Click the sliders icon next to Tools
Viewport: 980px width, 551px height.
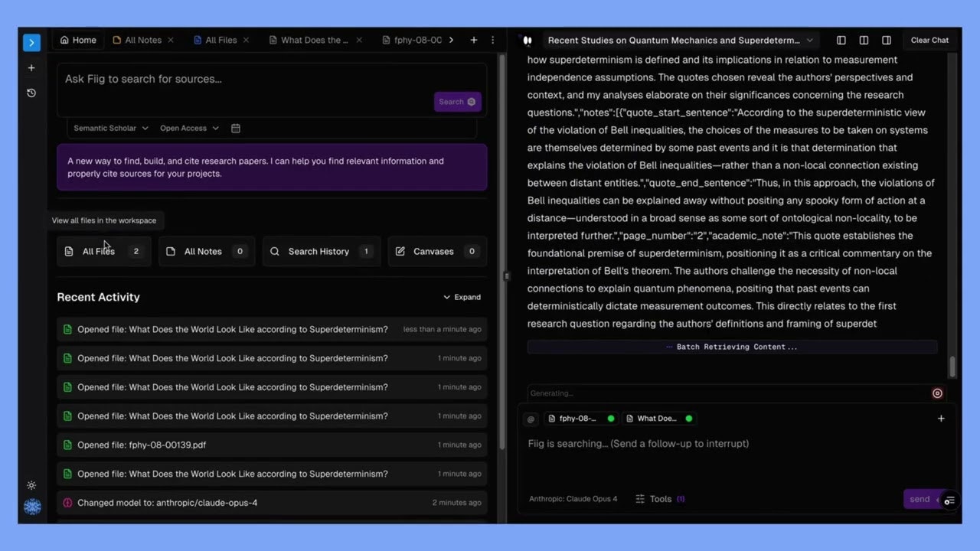(x=640, y=499)
